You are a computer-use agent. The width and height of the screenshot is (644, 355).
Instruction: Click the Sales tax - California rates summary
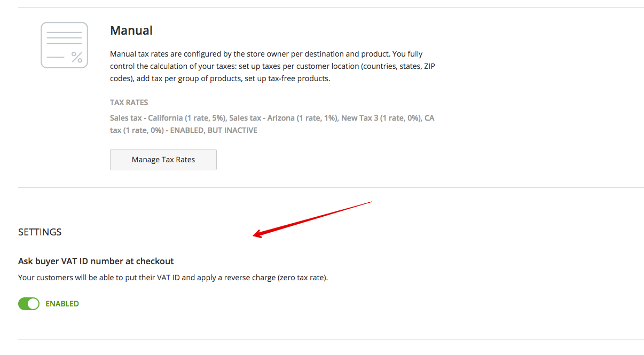click(x=272, y=124)
